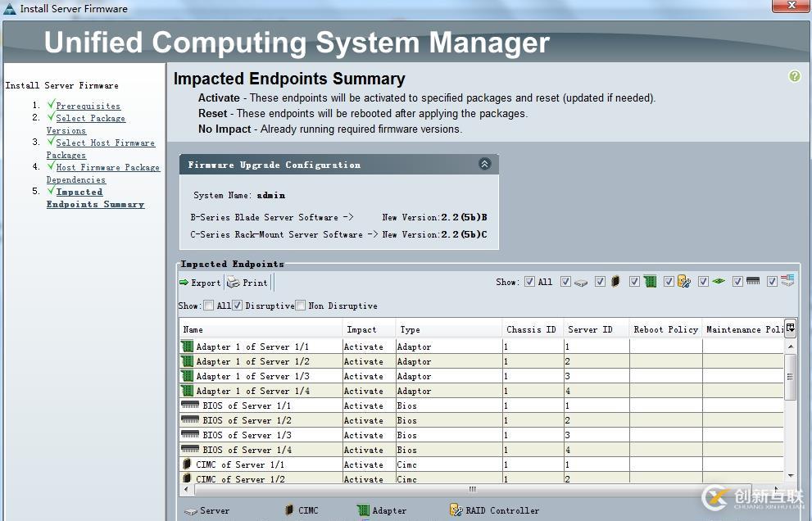Sort by the Type column header
This screenshot has width=812, height=521.
[x=448, y=329]
